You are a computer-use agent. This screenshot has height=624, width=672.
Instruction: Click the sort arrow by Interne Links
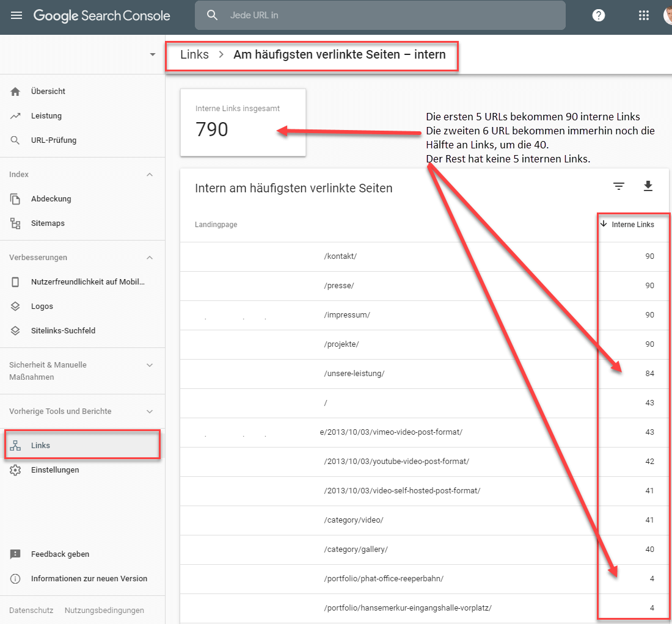coord(604,224)
